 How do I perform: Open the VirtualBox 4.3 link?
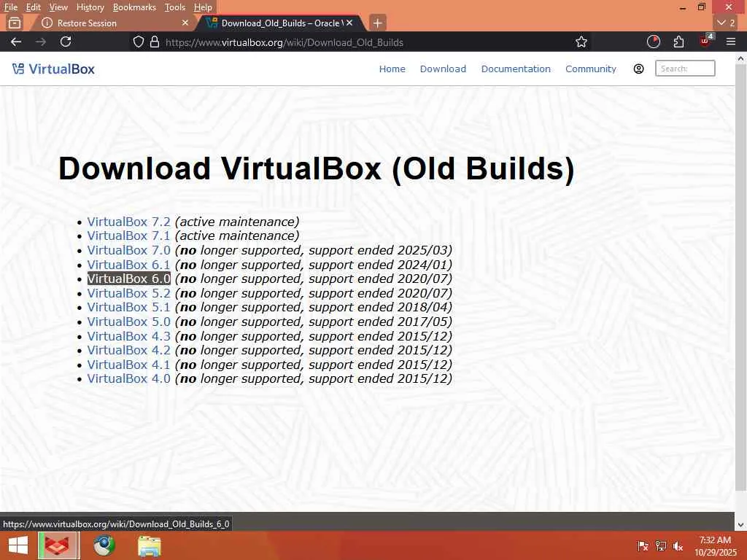128,335
